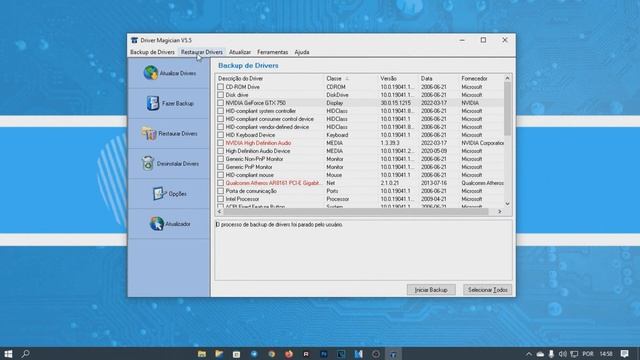Viewport: 640px width, 360px height.
Task: Click the taskbar clock showing 14:58
Action: 606,354
